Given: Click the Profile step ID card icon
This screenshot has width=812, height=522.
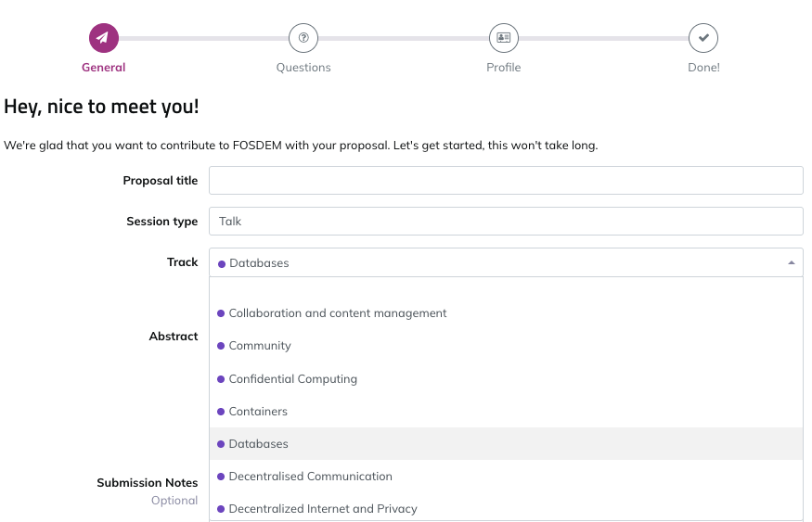Looking at the screenshot, I should [x=503, y=38].
